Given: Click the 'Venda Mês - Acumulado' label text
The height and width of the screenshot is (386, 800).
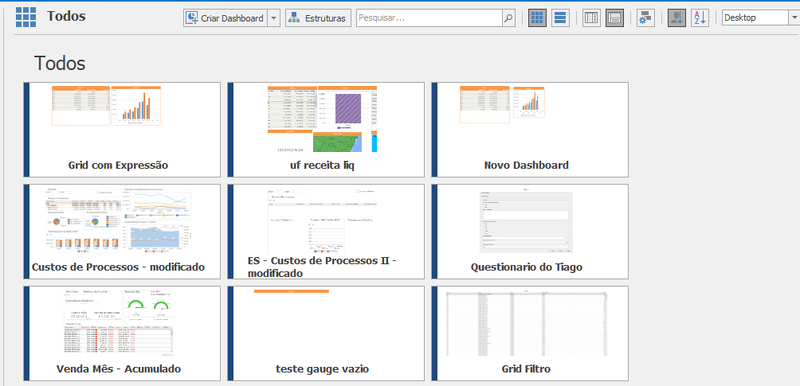Looking at the screenshot, I should coord(118,369).
